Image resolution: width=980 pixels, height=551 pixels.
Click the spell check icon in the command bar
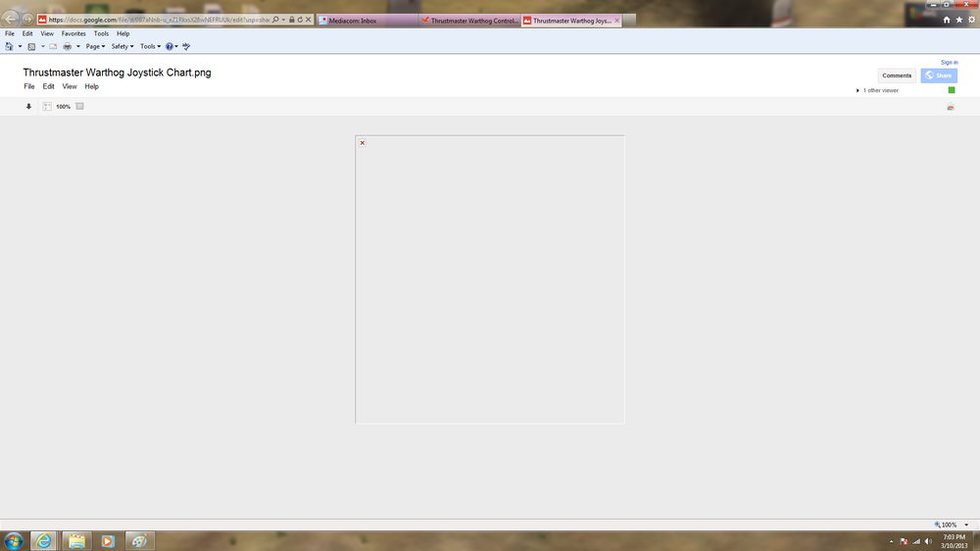coord(186,46)
